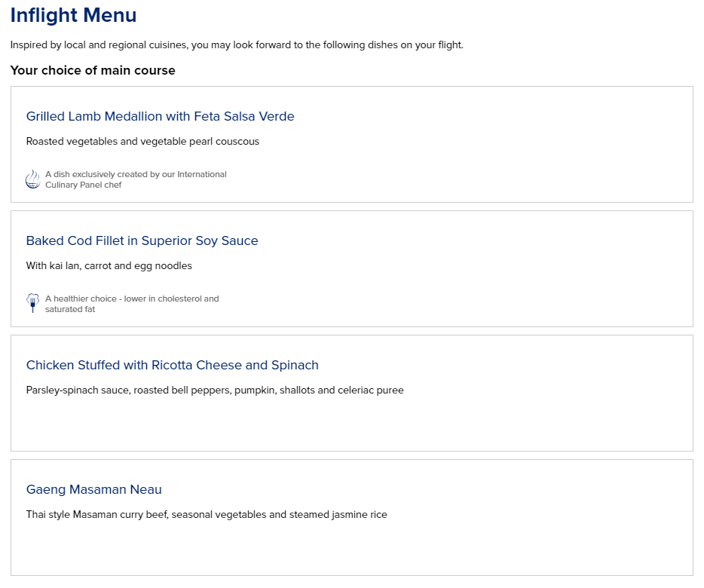
Task: Click the Parsley-spinach sauce description text
Action: (x=215, y=390)
